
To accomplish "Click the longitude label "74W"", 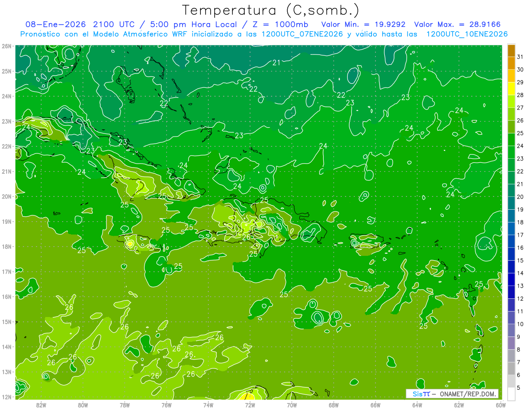I will (x=208, y=405).
